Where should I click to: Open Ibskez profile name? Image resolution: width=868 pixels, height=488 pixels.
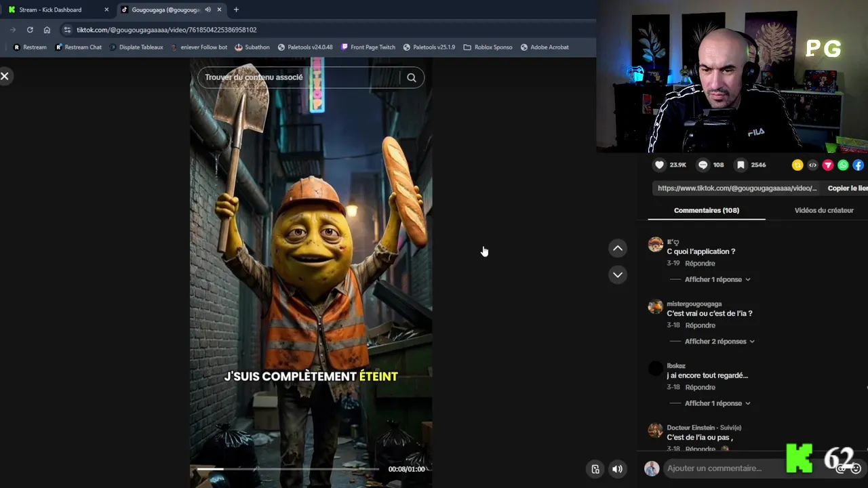pos(676,366)
